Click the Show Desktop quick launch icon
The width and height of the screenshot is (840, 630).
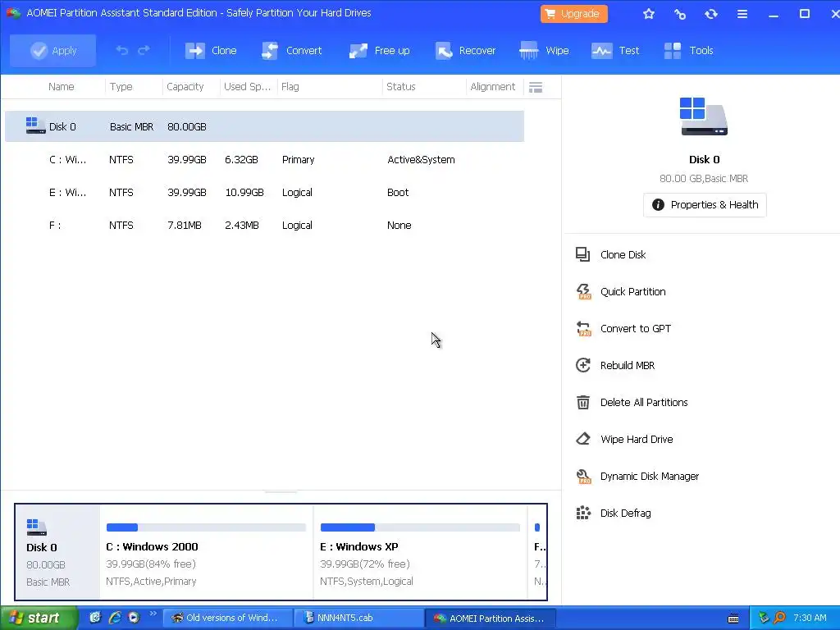coord(95,618)
